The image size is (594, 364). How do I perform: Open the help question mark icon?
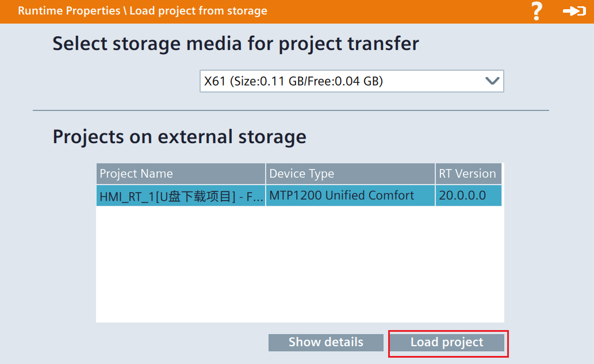[x=536, y=12]
